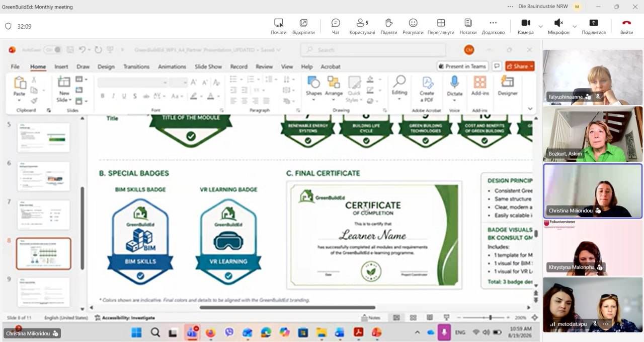Screen dimensions: 644x342
Task: Click the Notes button in status bar
Action: [371, 318]
